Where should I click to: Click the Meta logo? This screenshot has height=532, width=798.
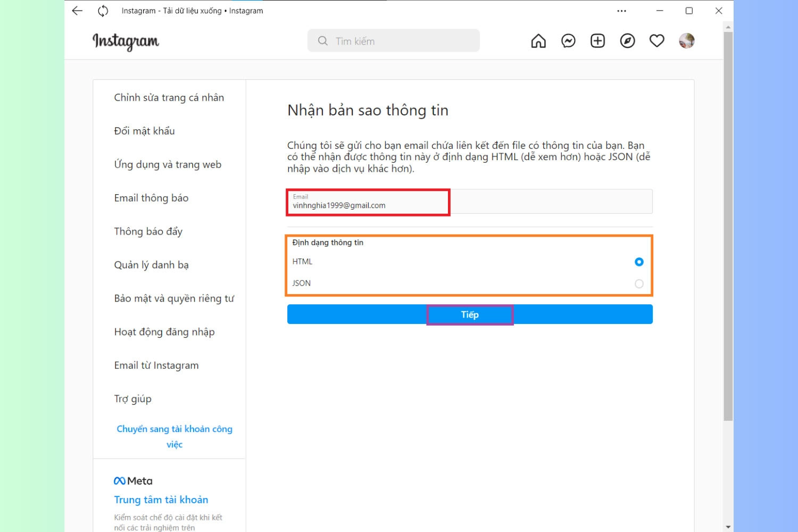[133, 481]
